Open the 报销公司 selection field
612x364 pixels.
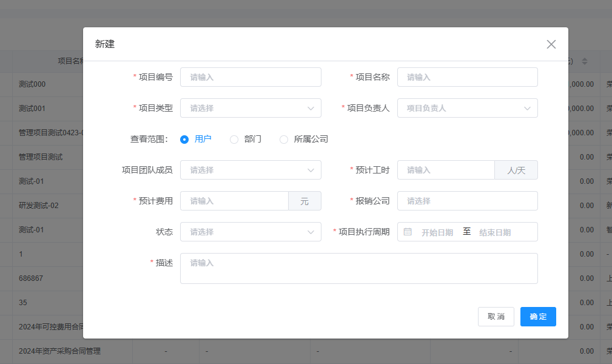click(467, 201)
